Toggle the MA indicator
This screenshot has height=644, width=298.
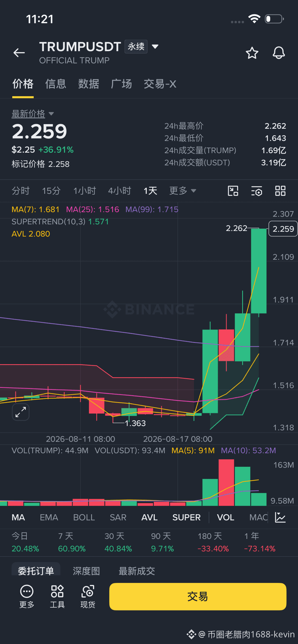click(x=18, y=517)
